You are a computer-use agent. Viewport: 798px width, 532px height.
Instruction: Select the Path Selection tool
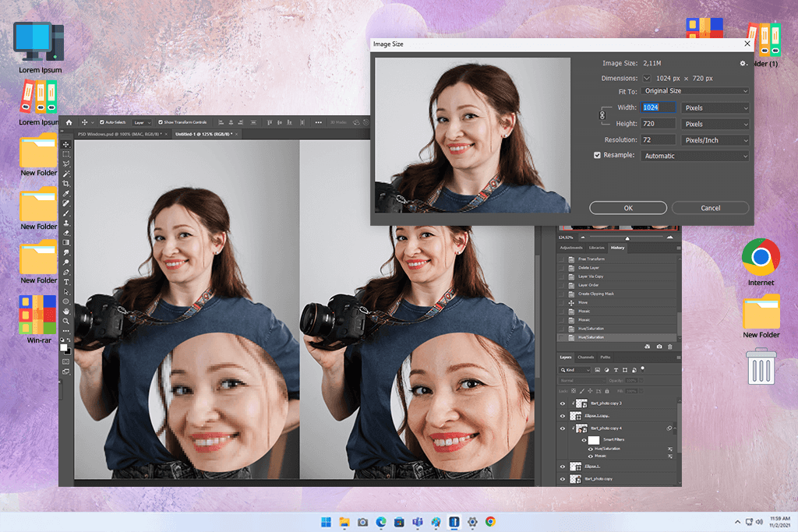[x=65, y=292]
